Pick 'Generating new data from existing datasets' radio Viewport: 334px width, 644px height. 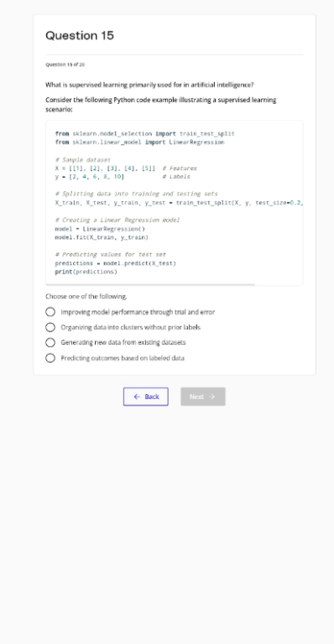50,342
